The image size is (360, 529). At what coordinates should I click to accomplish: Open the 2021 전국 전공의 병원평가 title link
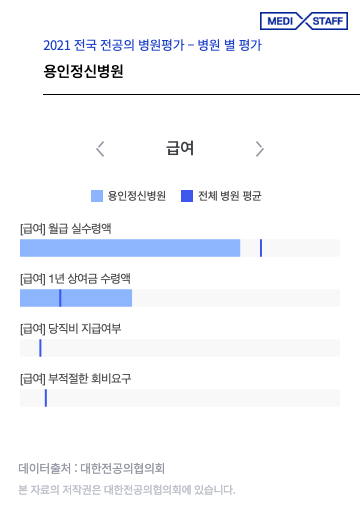(153, 45)
